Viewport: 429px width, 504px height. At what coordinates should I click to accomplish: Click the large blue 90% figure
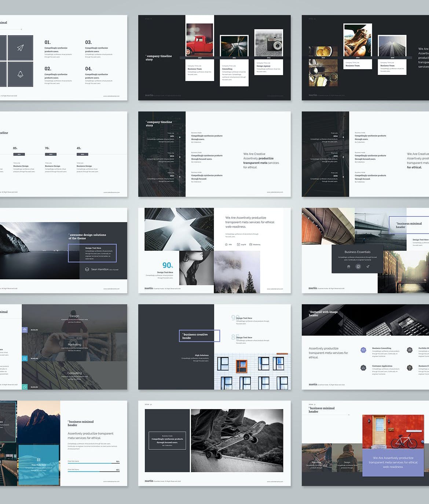click(x=167, y=265)
